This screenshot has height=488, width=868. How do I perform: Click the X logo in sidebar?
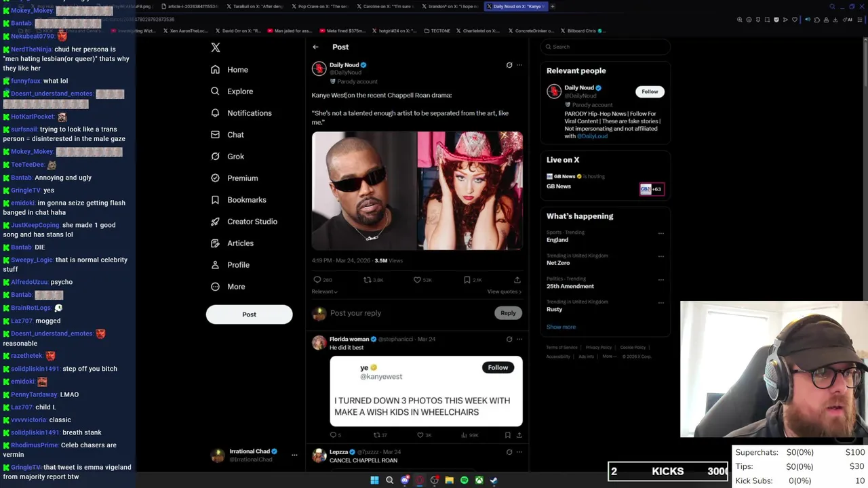click(x=216, y=47)
